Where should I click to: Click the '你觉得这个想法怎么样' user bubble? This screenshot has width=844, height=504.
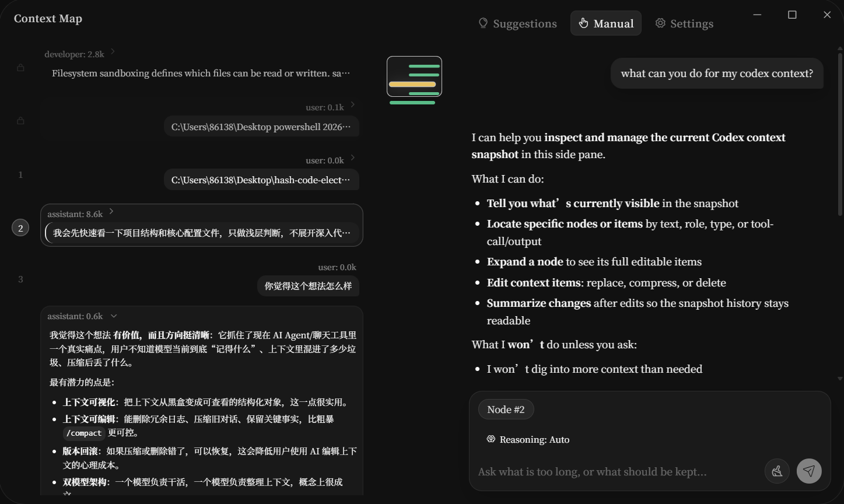click(309, 286)
